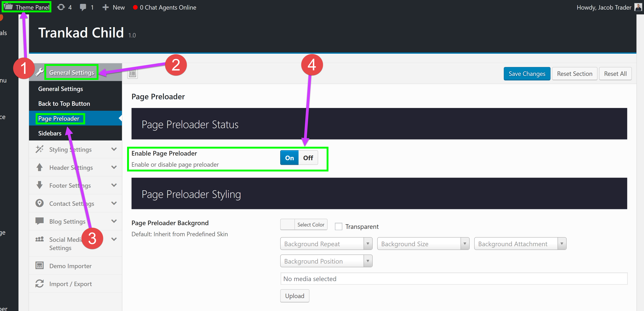Click the No media selected field
644x311 pixels.
(454, 279)
